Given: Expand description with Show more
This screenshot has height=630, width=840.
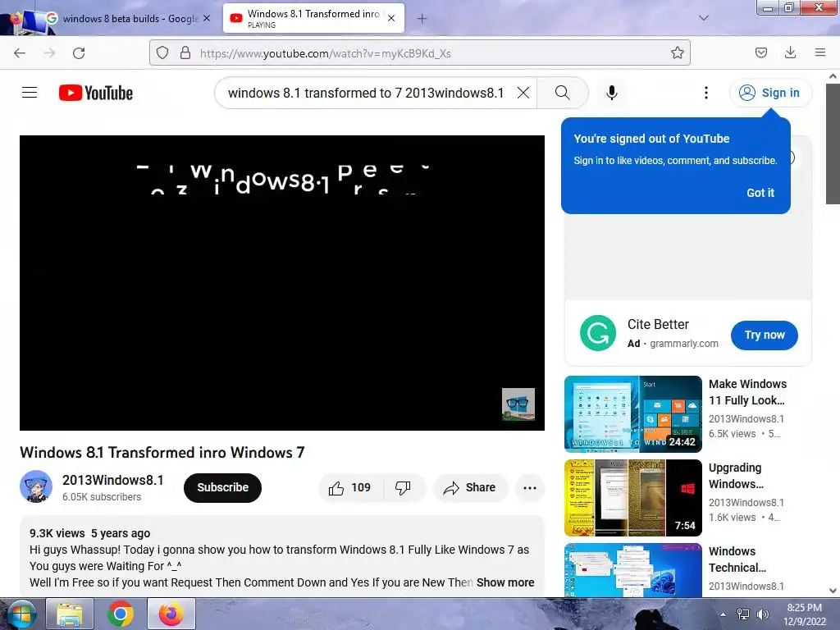Looking at the screenshot, I should point(505,582).
